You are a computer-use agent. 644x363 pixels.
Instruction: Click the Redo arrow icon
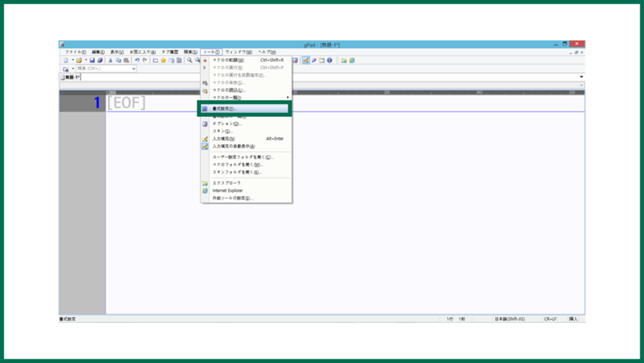click(x=144, y=60)
